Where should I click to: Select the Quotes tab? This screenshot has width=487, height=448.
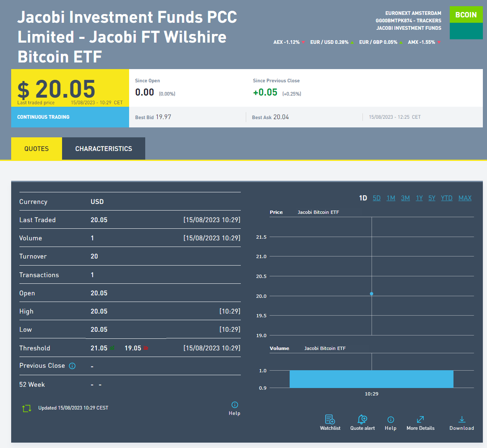(x=36, y=149)
